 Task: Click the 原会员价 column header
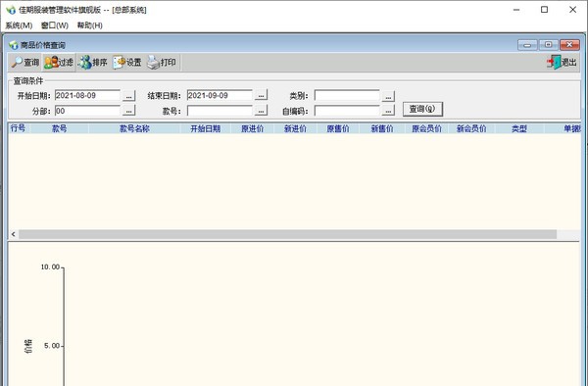click(x=426, y=128)
